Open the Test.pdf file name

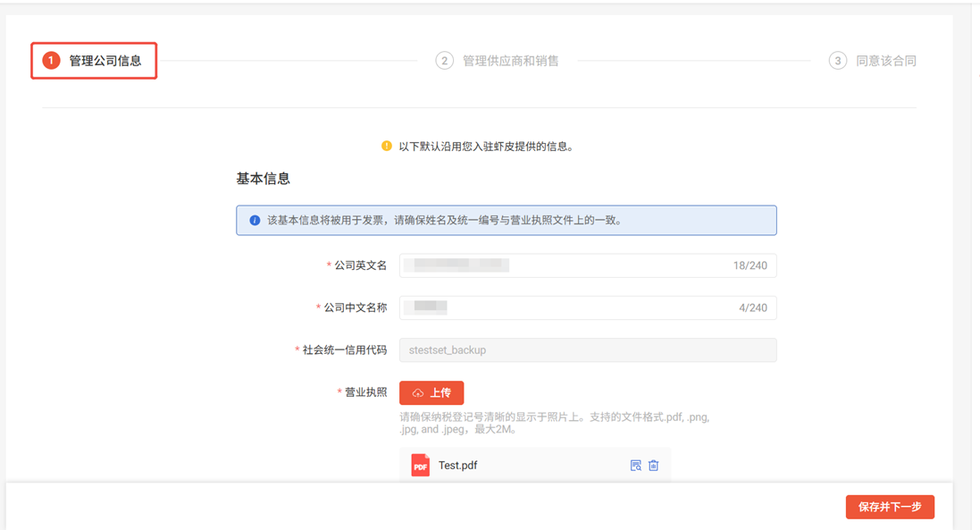coord(457,466)
